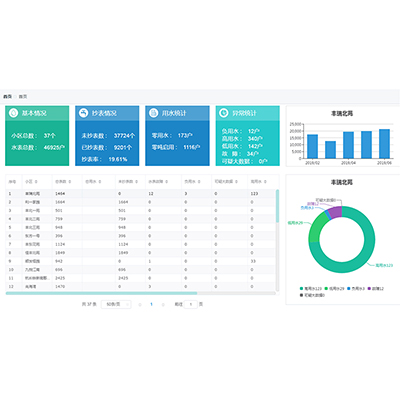The width and height of the screenshot is (400, 400).
Task: Sort table by 总表数 column arrows
Action: coord(70,182)
